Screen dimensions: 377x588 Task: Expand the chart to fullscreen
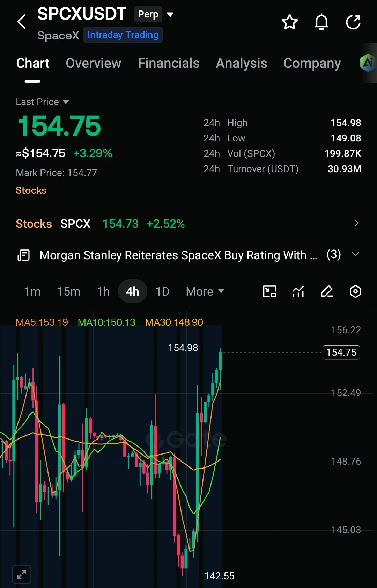[22, 574]
